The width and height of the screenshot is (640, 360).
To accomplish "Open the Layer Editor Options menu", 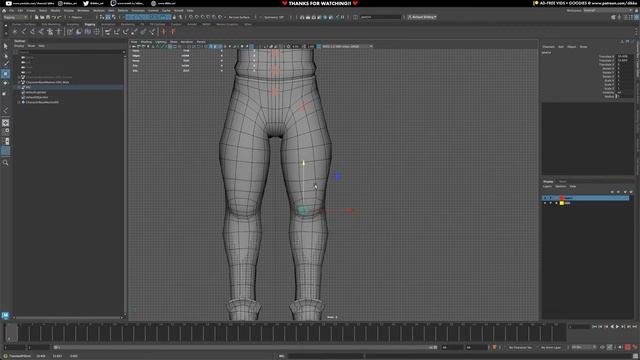I will coord(561,187).
